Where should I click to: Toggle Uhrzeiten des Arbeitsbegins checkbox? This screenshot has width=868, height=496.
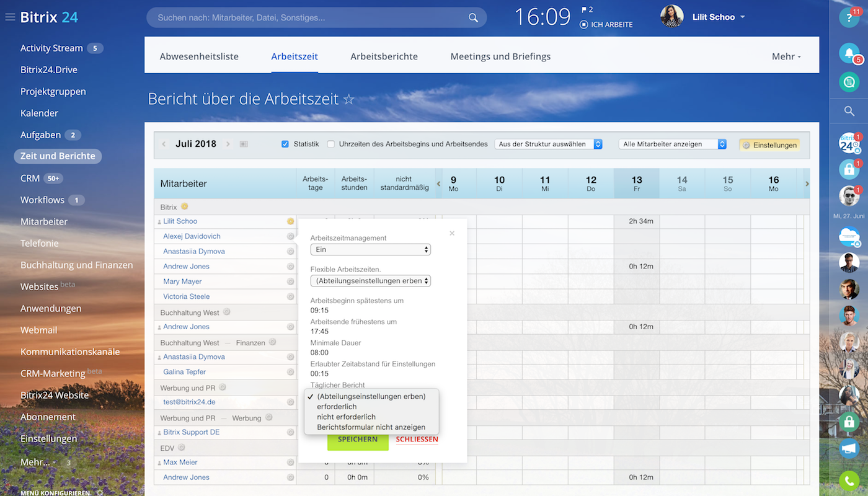pos(331,144)
